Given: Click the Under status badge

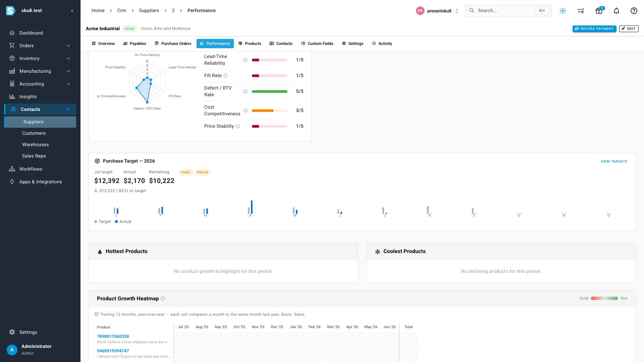Looking at the screenshot, I should [x=186, y=172].
